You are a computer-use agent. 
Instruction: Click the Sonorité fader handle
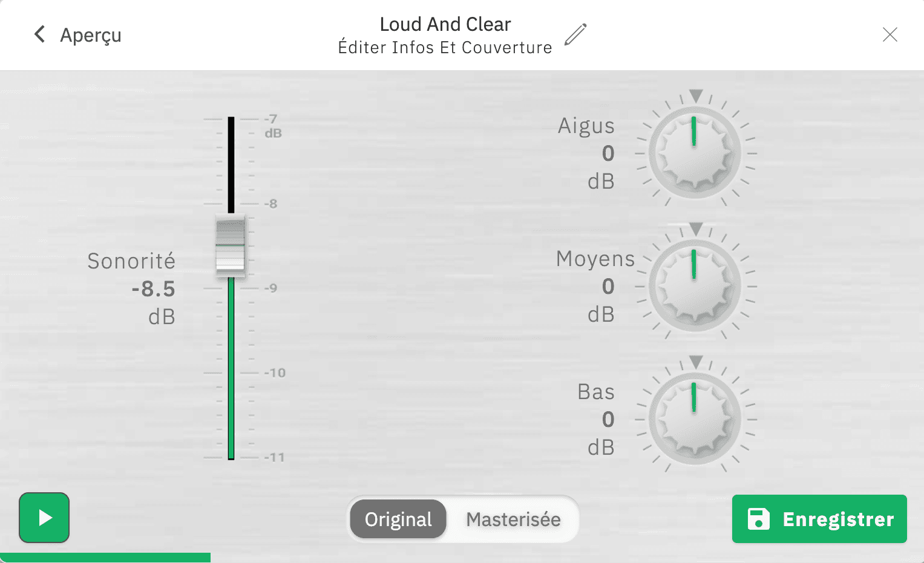231,246
